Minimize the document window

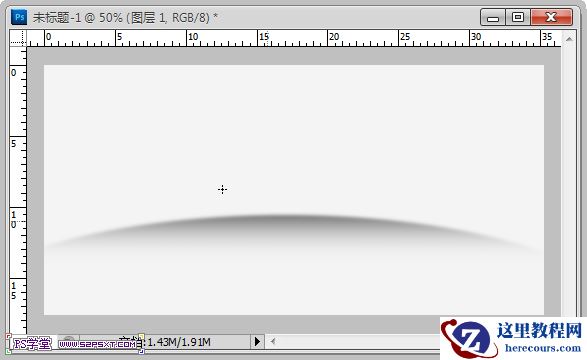(493, 18)
